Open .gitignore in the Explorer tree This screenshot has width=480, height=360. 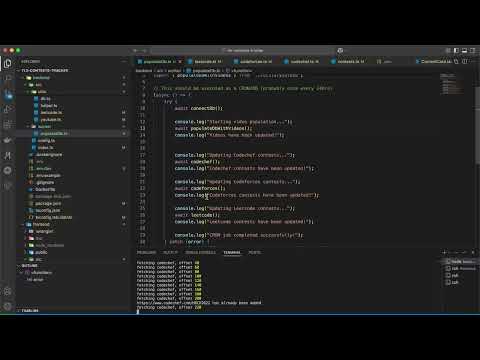(x=45, y=182)
